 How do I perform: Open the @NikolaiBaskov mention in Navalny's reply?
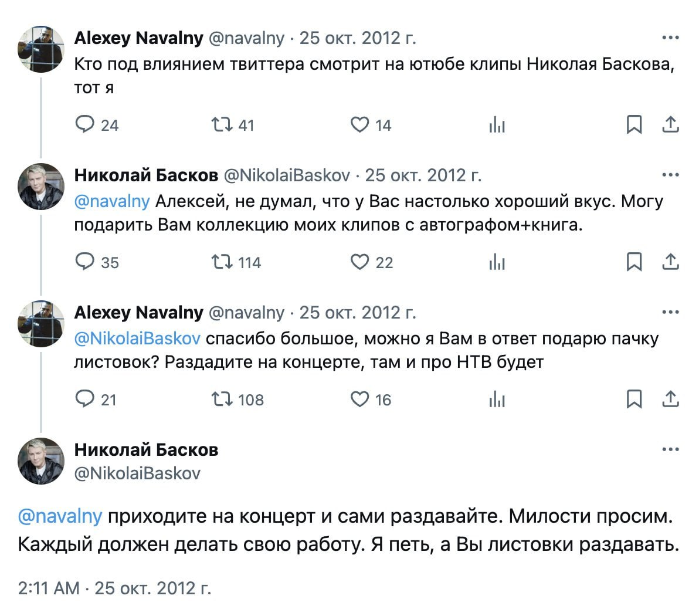137,339
